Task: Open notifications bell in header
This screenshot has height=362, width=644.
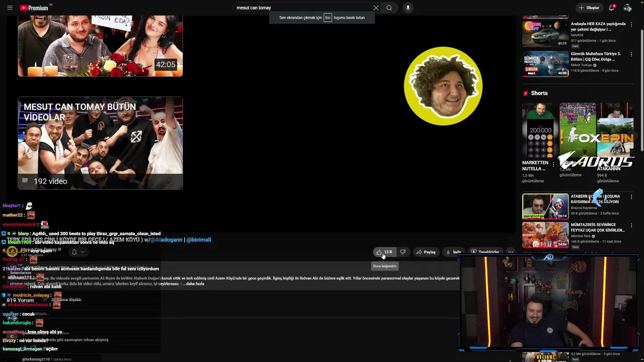Action: point(612,8)
